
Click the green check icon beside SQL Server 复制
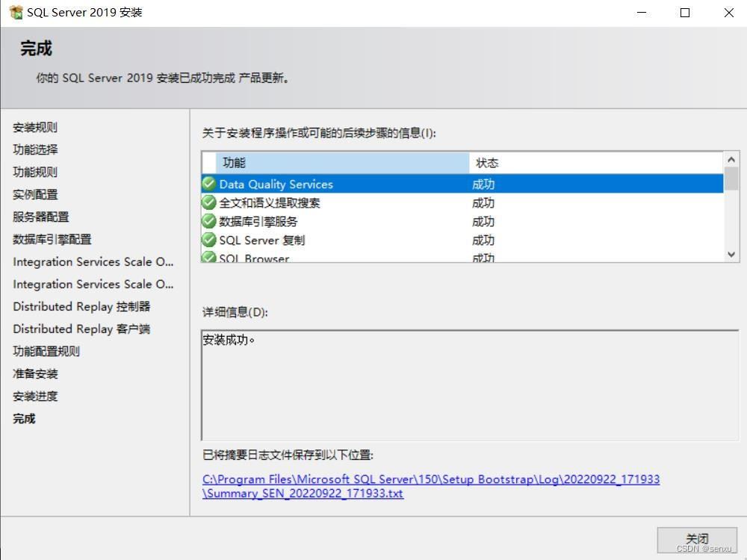click(x=208, y=240)
